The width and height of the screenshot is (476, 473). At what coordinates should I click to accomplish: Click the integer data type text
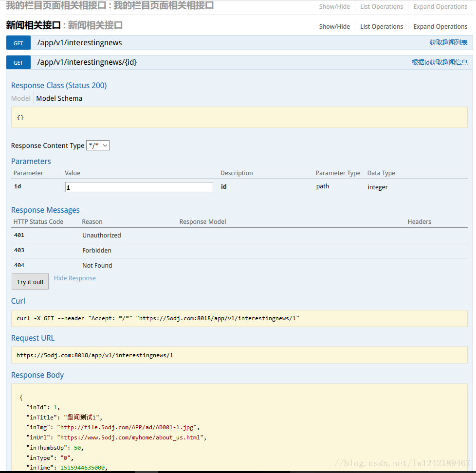click(x=378, y=187)
